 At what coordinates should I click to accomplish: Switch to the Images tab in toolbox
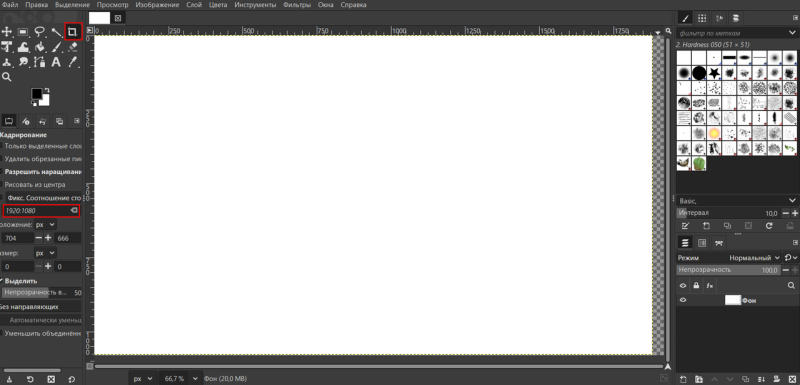[60, 121]
